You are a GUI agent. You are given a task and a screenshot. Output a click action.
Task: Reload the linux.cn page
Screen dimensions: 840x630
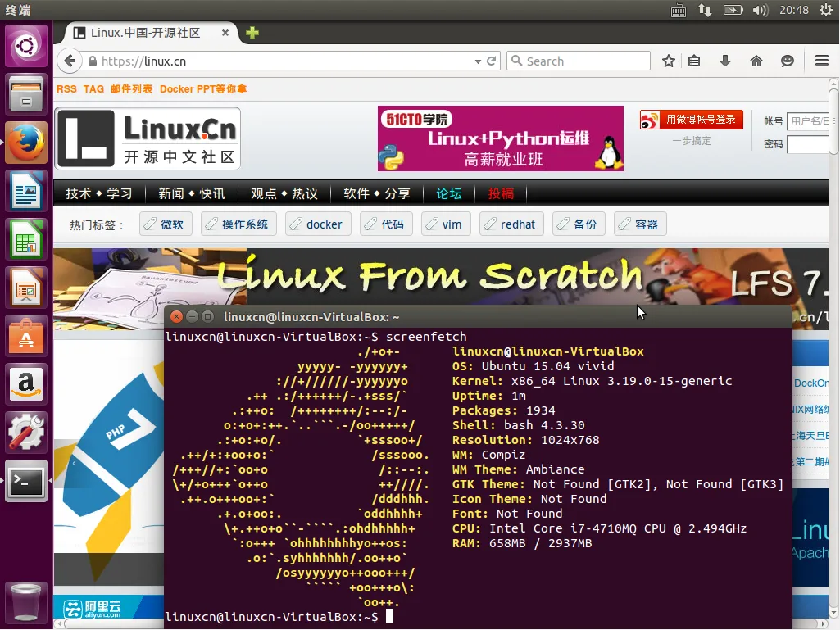[x=492, y=61]
